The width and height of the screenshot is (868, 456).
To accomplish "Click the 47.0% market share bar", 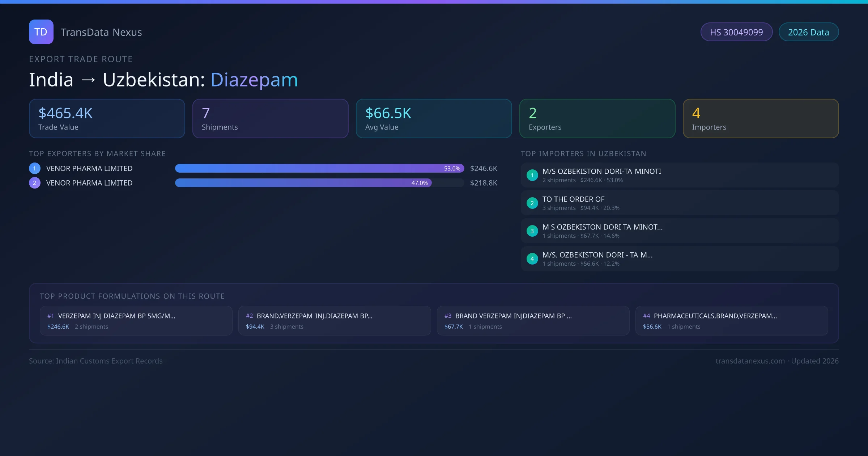I will click(x=303, y=183).
